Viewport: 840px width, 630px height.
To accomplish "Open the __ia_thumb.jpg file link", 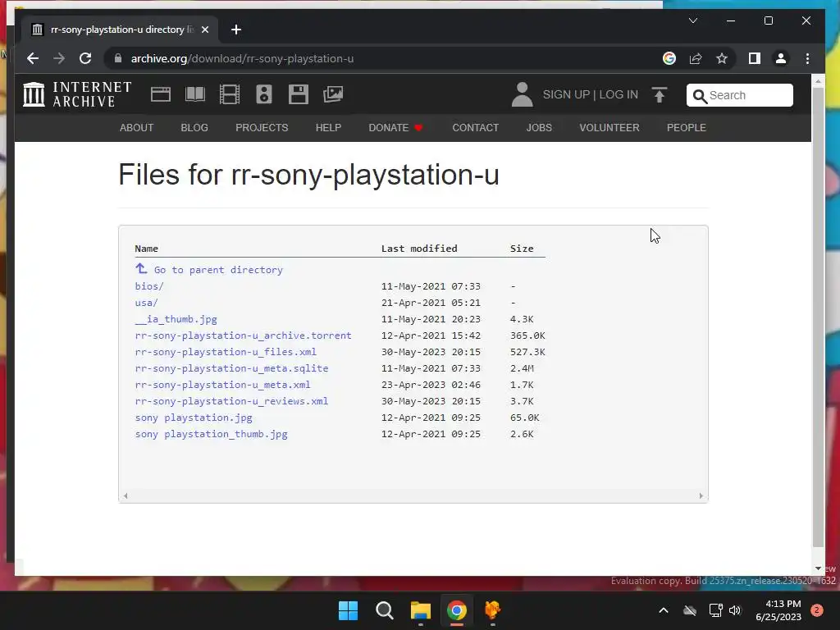I will (x=176, y=319).
